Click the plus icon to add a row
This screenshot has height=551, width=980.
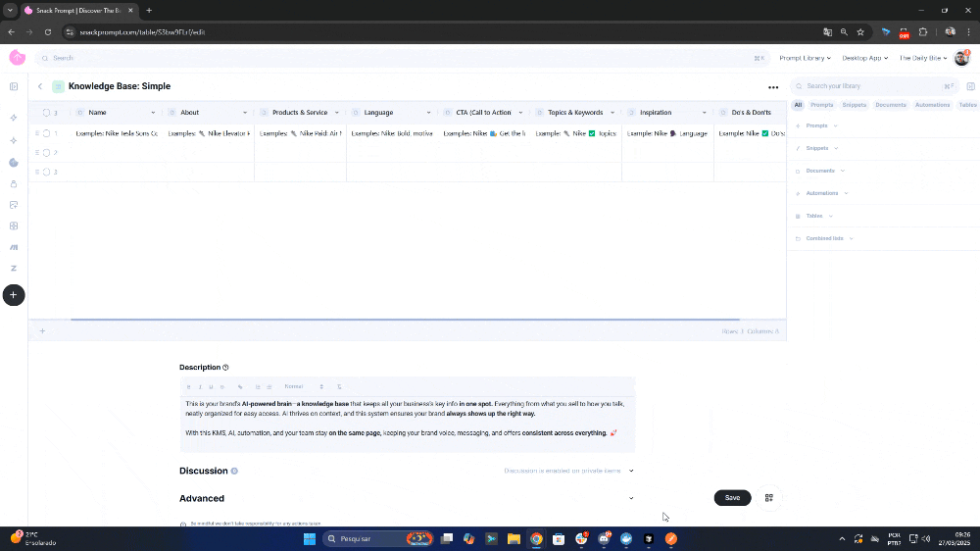(42, 330)
